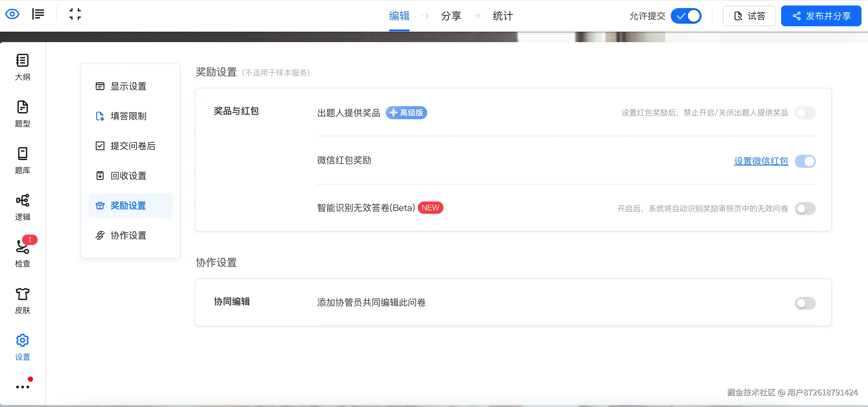This screenshot has width=868, height=407.
Task: Select 填答限制 in the settings menu
Action: click(x=128, y=116)
